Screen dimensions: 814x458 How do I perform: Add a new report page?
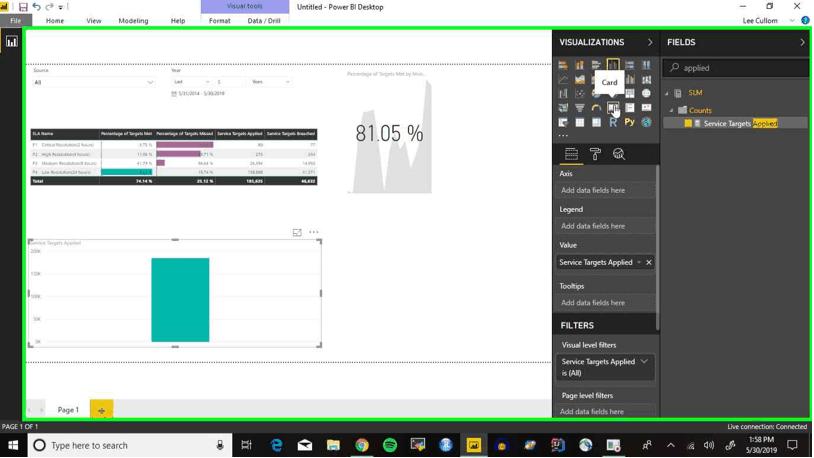point(101,410)
